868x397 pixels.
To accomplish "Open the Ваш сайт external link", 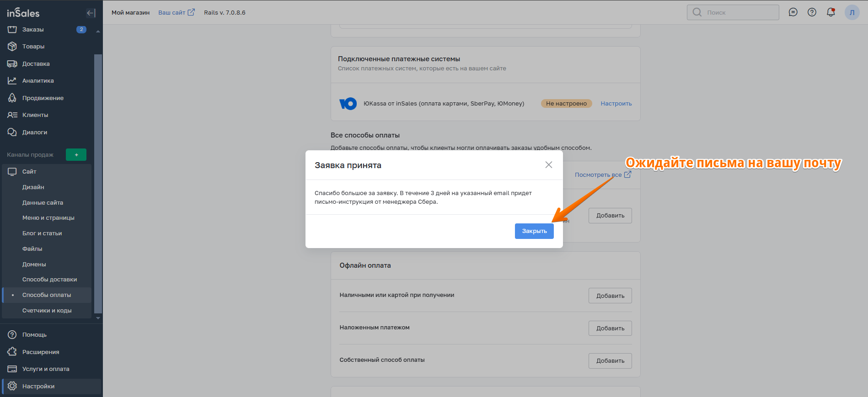I will pyautogui.click(x=176, y=12).
